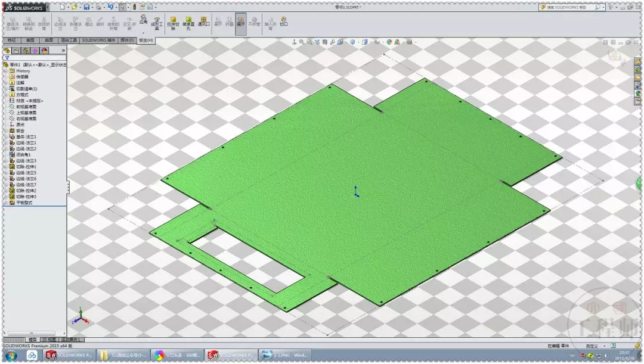Screen dimensions: 644x364
Task: Click the Zoom to Fit view icon
Action: tap(302, 42)
